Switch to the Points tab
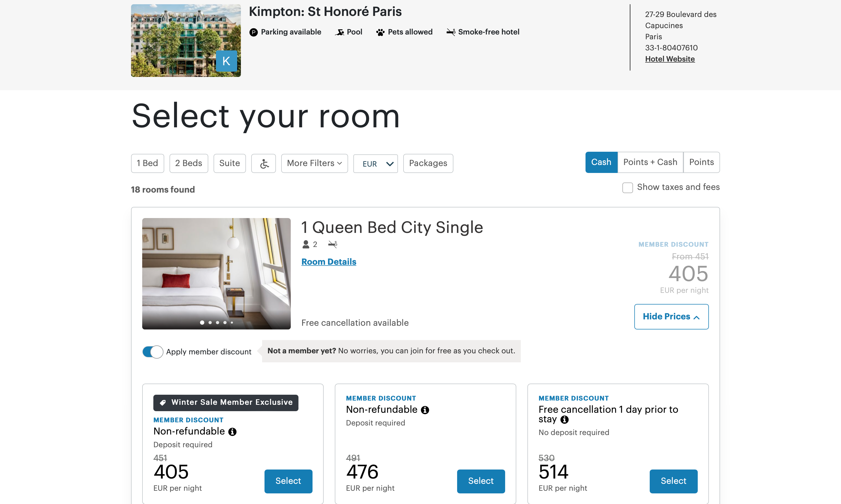The width and height of the screenshot is (841, 504). (x=701, y=162)
